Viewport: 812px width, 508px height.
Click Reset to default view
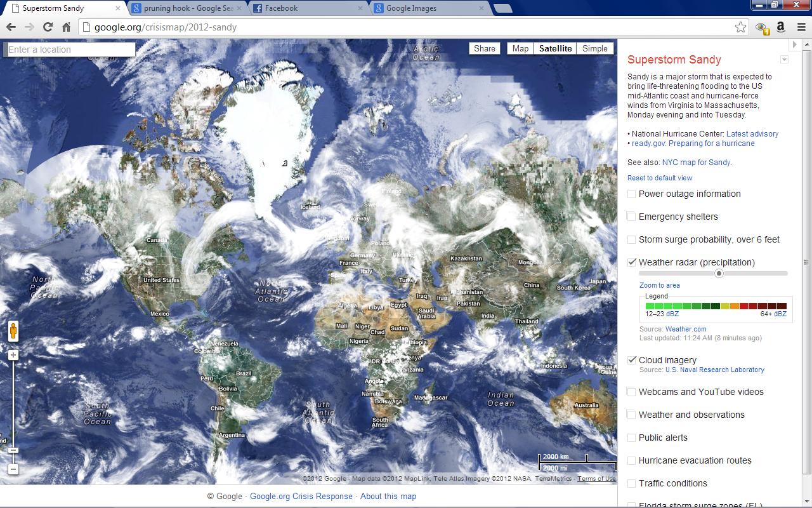[x=660, y=178]
